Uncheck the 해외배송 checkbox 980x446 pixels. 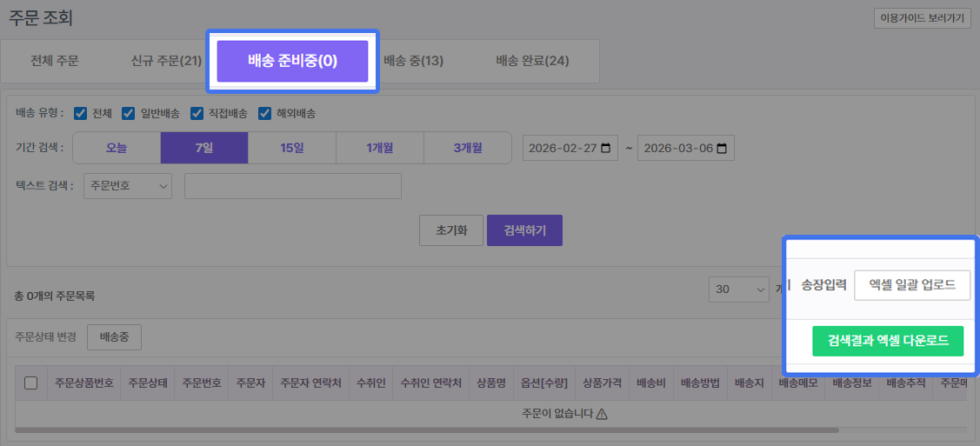pyautogui.click(x=265, y=113)
